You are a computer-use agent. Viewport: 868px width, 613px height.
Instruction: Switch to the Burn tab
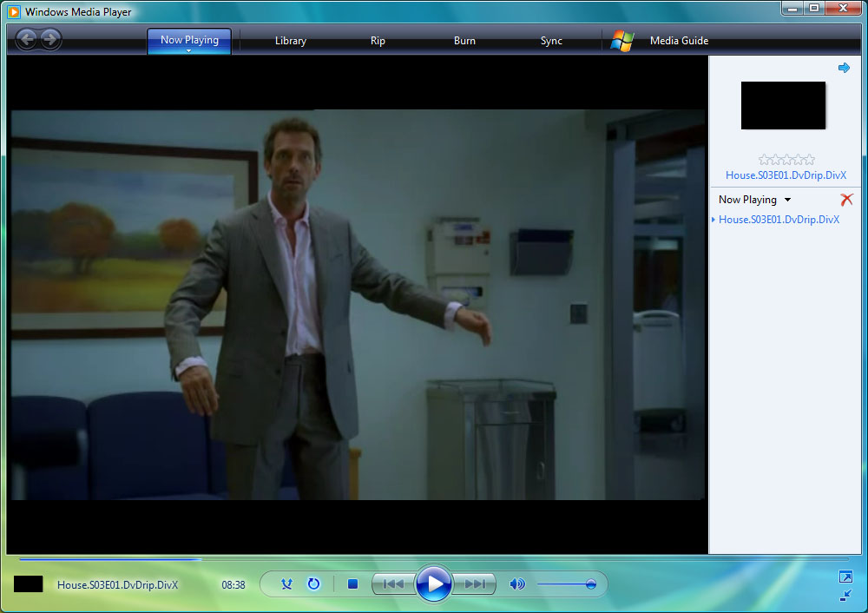(x=464, y=41)
